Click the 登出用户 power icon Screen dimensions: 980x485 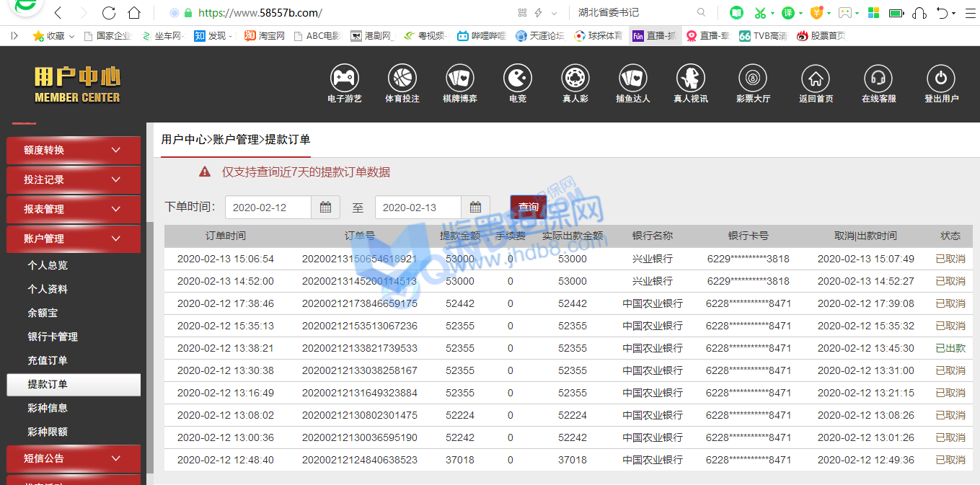click(941, 78)
